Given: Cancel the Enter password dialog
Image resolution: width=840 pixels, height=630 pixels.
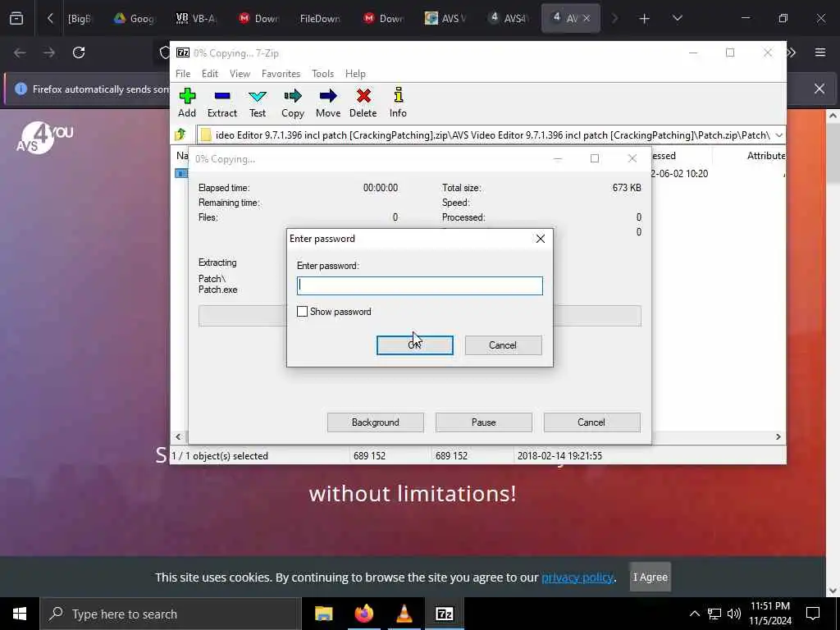Looking at the screenshot, I should point(503,345).
